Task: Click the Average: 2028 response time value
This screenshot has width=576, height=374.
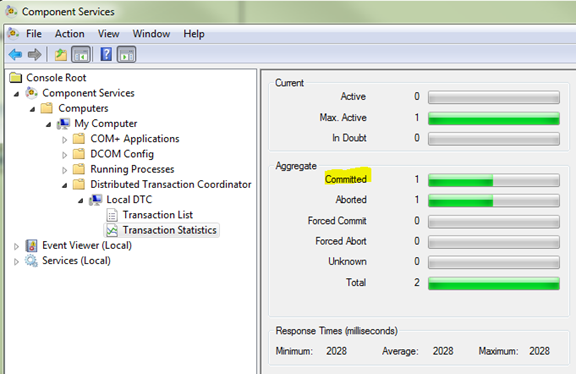Action: [x=443, y=351]
